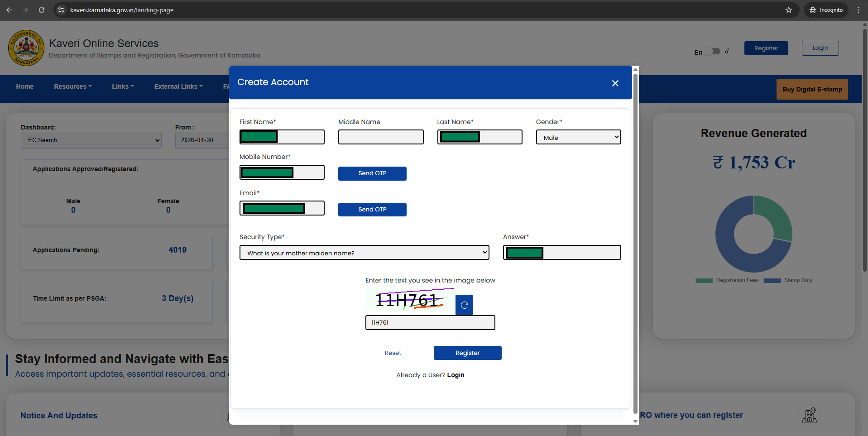Screen dimensions: 868x436
Task: Focus the Last Name field
Action: click(480, 137)
